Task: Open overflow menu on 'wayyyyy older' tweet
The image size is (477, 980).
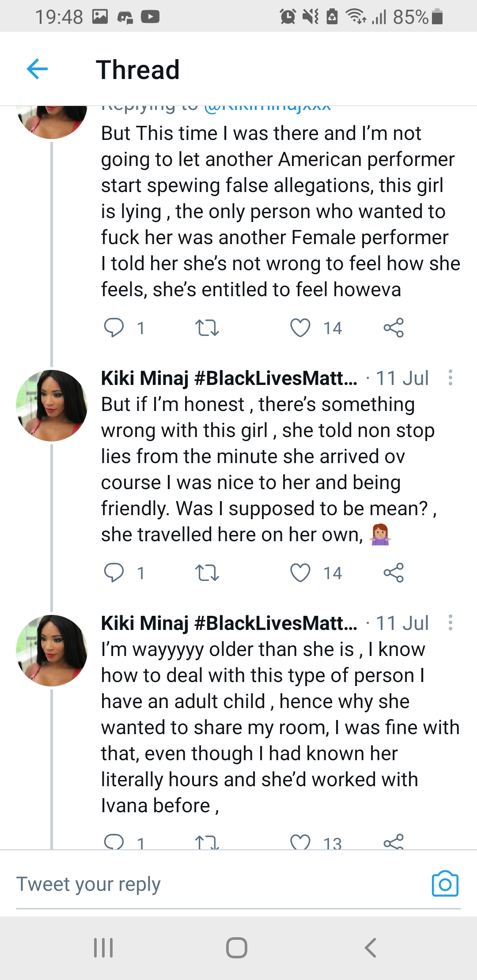Action: (x=450, y=623)
